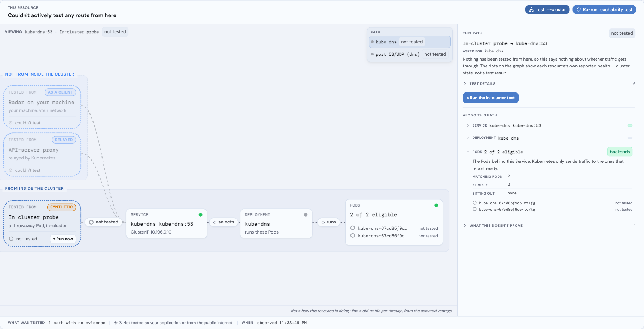644x329 pixels.
Task: Expand the Test Details section
Action: click(x=549, y=84)
